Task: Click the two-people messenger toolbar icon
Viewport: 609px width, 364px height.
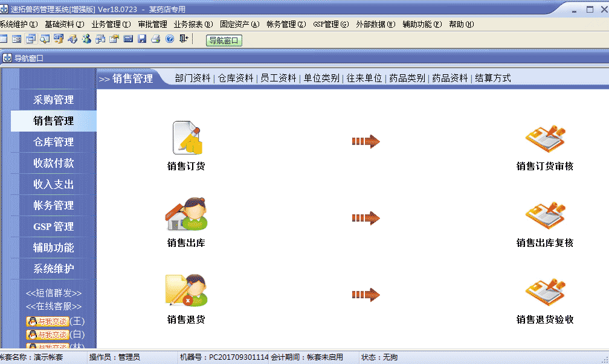Action: point(86,39)
